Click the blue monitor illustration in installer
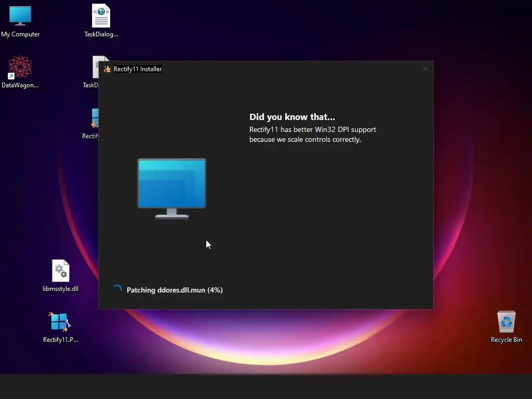The height and width of the screenshot is (399, 532). [x=171, y=189]
